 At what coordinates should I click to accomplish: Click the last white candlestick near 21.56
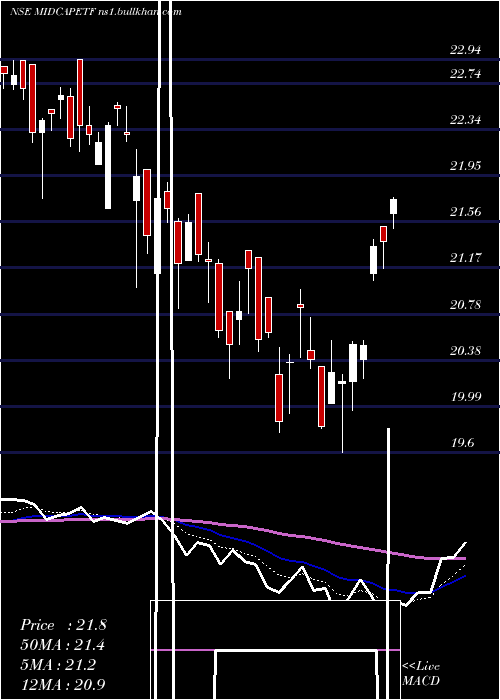[x=393, y=212]
